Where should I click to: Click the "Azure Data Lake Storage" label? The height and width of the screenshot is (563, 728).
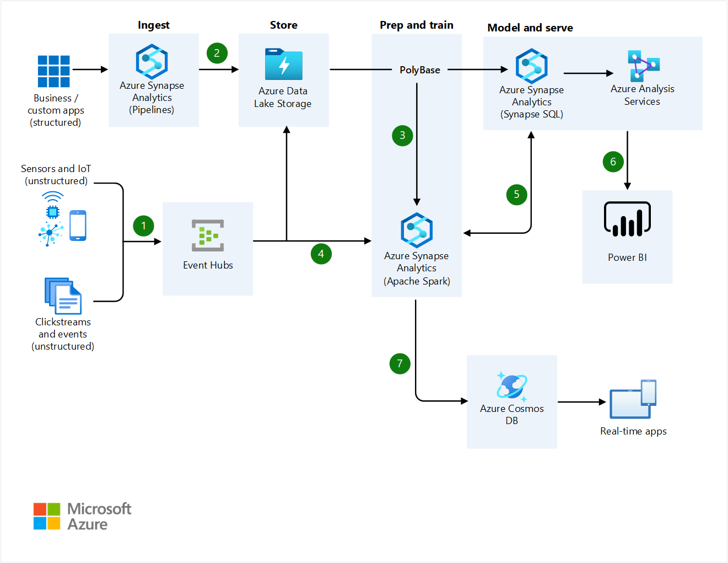point(283,97)
